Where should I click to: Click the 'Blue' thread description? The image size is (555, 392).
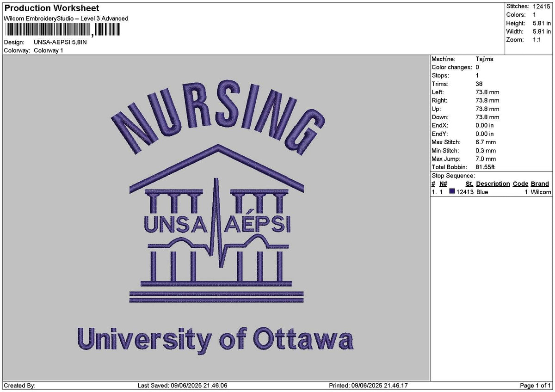tap(482, 192)
